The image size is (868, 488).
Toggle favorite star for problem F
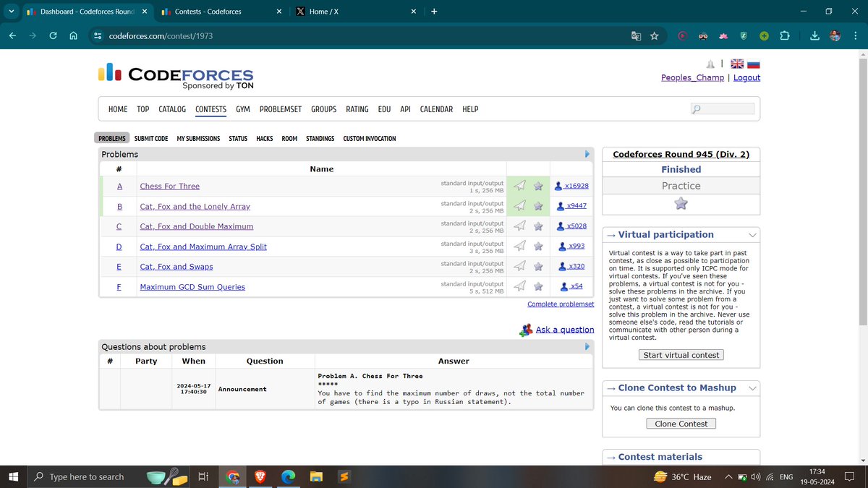pyautogui.click(x=538, y=287)
